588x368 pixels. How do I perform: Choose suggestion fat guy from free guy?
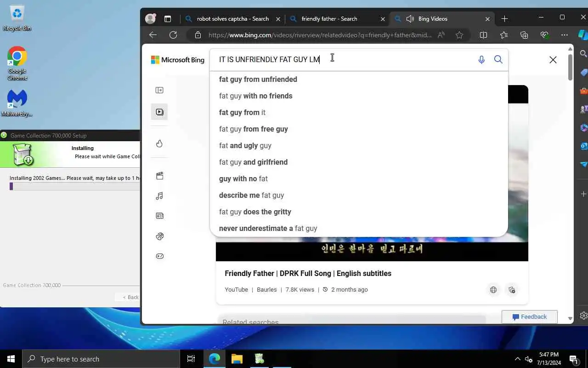pyautogui.click(x=359, y=129)
